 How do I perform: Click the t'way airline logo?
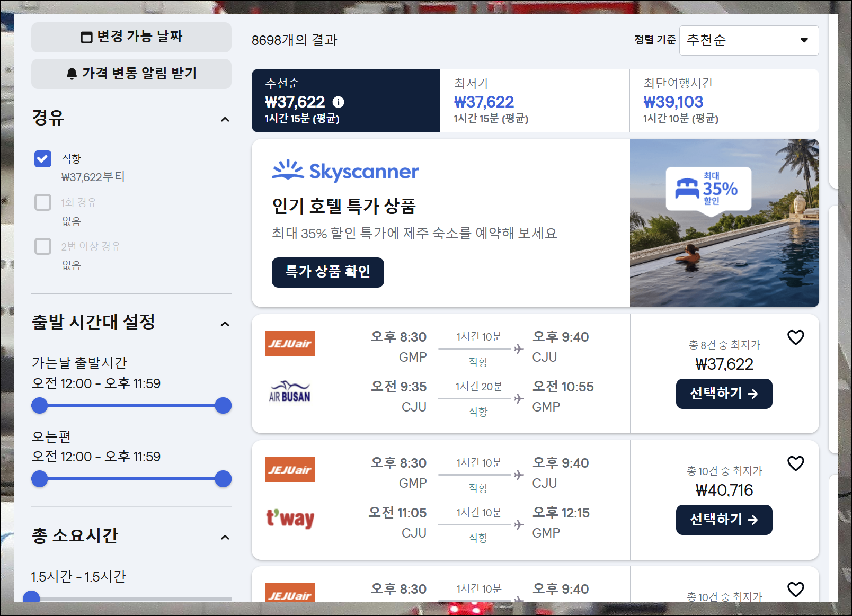pyautogui.click(x=290, y=518)
